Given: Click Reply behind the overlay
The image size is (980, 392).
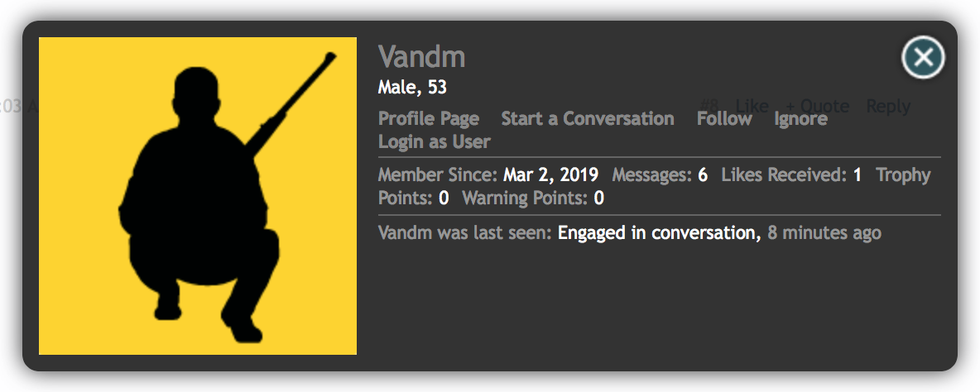Looking at the screenshot, I should click(x=888, y=106).
